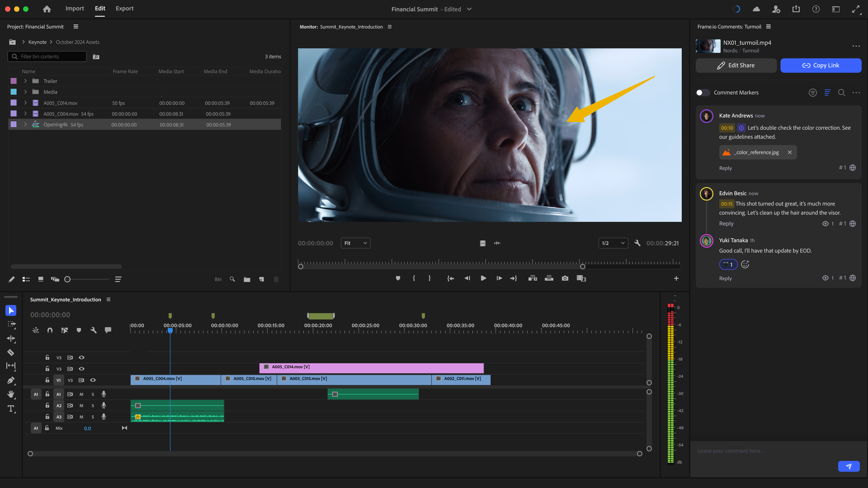Toggle V1 track eye visibility
Image resolution: width=868 pixels, height=488 pixels.
pyautogui.click(x=93, y=380)
